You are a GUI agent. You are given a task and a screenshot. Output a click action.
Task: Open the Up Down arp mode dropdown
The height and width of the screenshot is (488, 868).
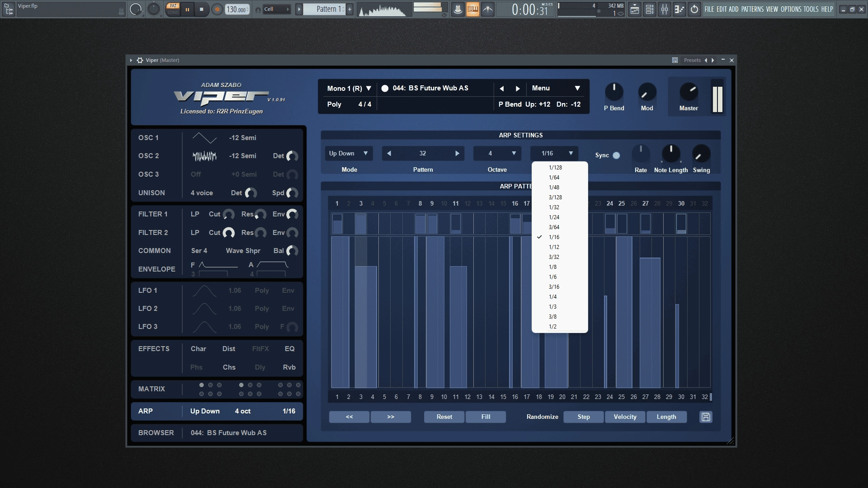coord(349,154)
